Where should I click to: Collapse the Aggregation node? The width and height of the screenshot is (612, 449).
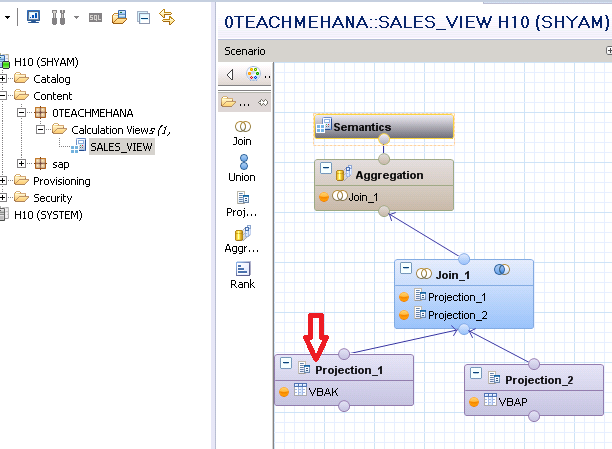pyautogui.click(x=326, y=168)
